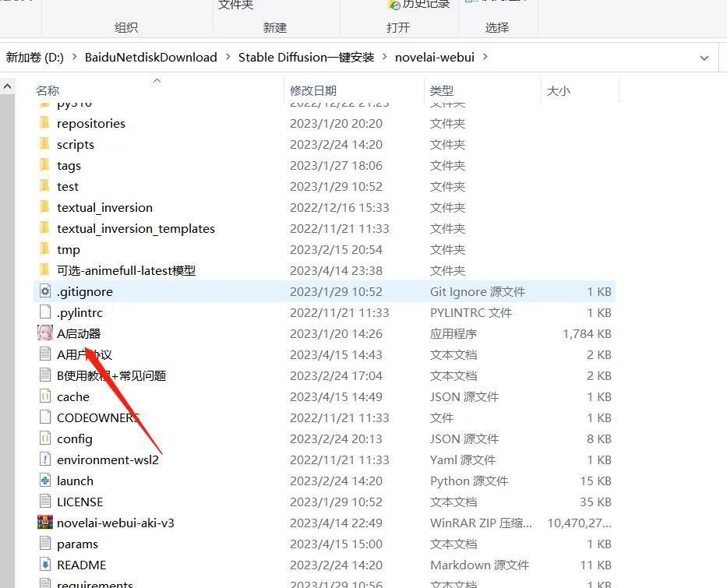Click the tags folder icon

click(x=44, y=165)
